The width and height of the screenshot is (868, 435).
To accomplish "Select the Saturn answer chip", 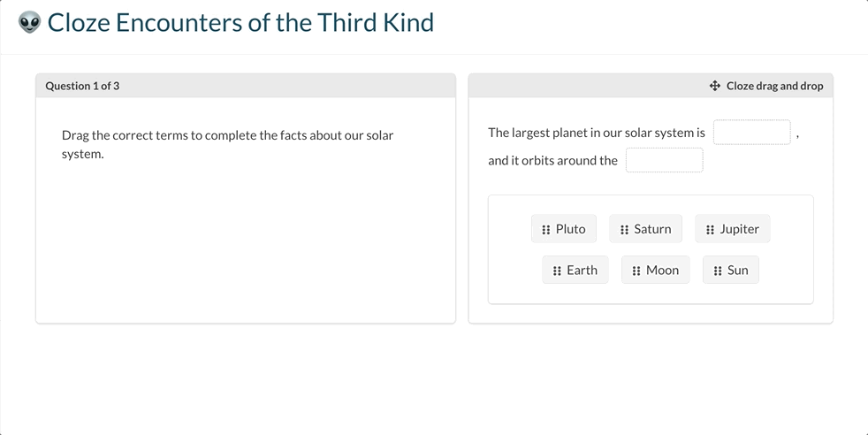I will (645, 229).
